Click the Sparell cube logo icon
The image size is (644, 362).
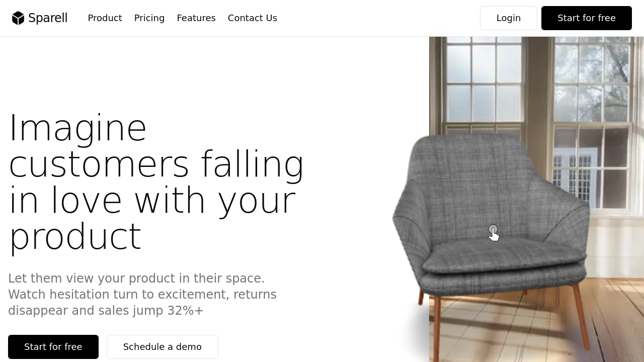pyautogui.click(x=18, y=18)
